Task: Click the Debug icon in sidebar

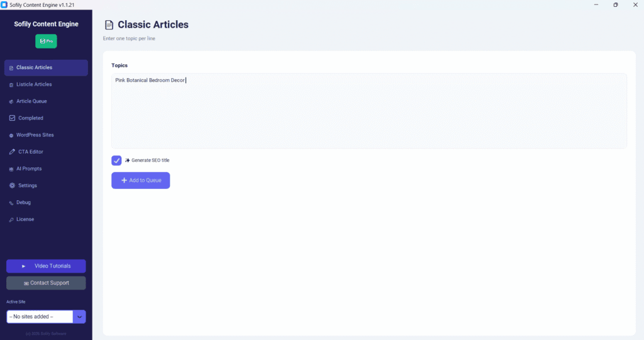Action: coord(11,203)
